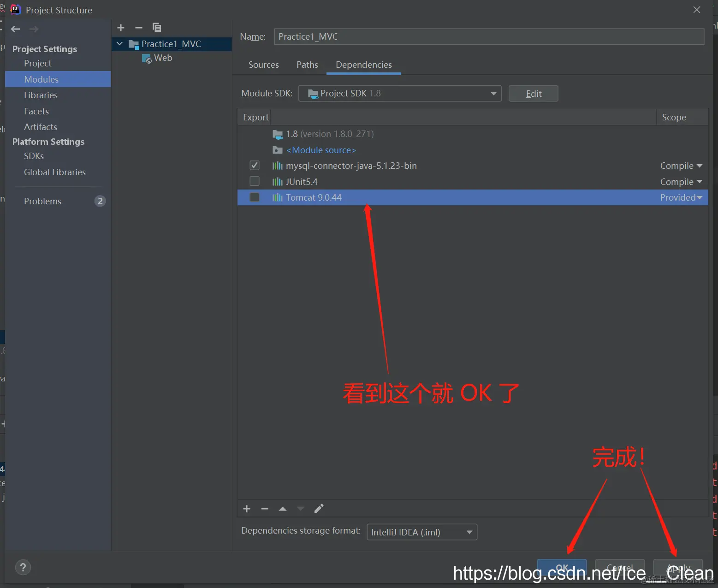Click the Cancel button
The height and width of the screenshot is (588, 718).
[620, 568]
